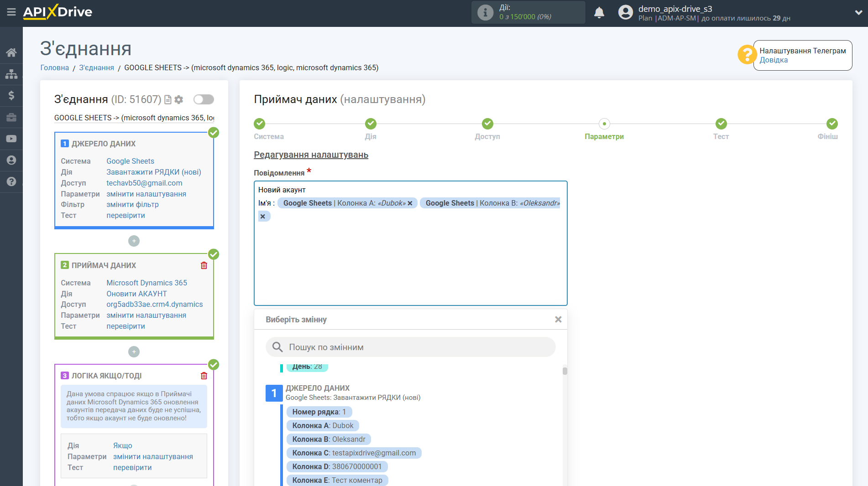Go to the Параметри step
The image size is (868, 486).
point(604,124)
